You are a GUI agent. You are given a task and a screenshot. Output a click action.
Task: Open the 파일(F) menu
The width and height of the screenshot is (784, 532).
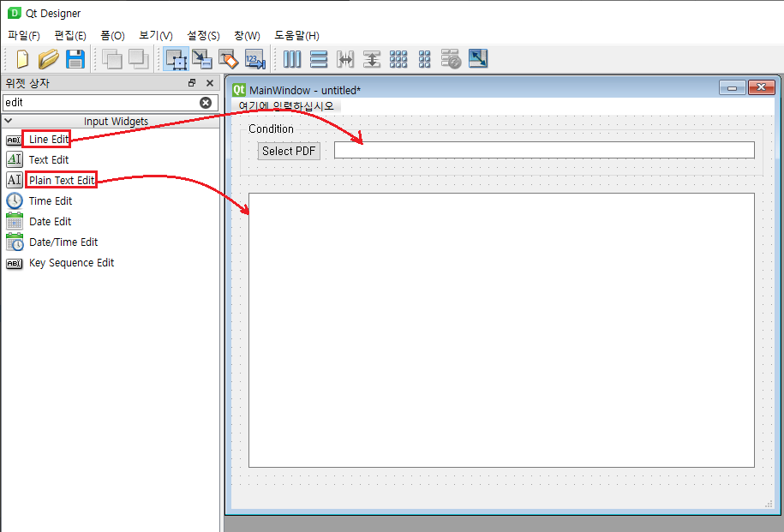click(x=23, y=35)
